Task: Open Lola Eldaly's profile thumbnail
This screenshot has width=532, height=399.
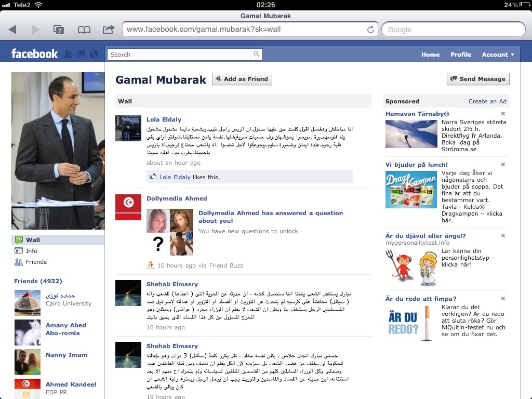Action: click(x=128, y=128)
